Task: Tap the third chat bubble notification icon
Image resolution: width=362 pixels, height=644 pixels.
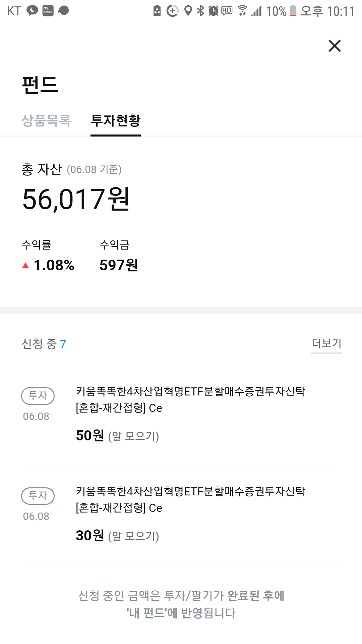Action: pyautogui.click(x=63, y=11)
